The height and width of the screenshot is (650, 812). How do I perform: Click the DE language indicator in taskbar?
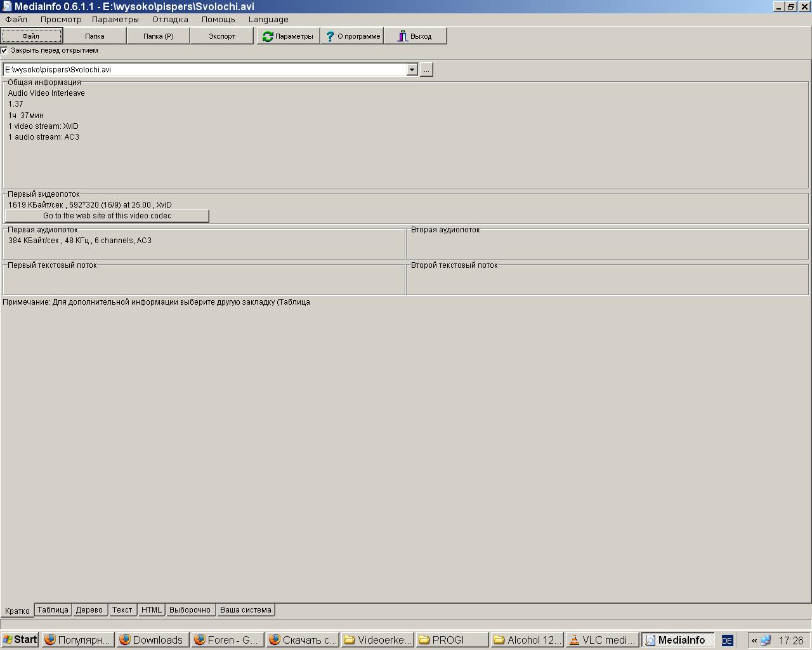click(x=727, y=640)
